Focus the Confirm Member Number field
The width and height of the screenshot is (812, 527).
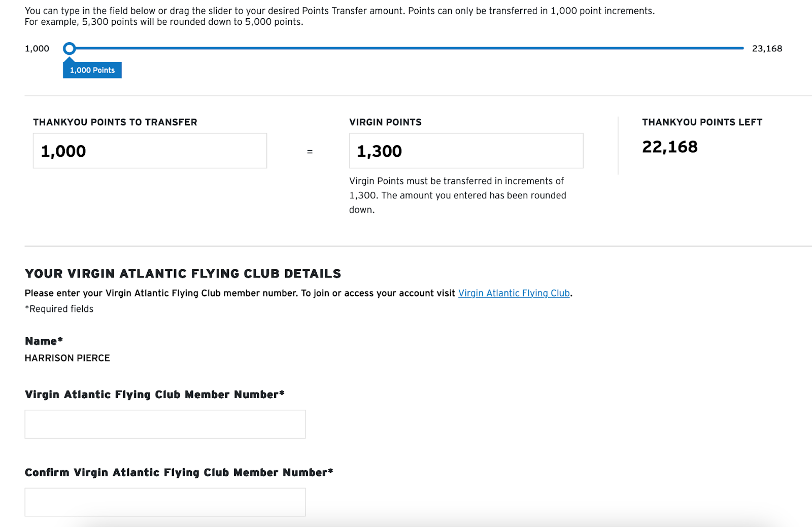click(165, 502)
